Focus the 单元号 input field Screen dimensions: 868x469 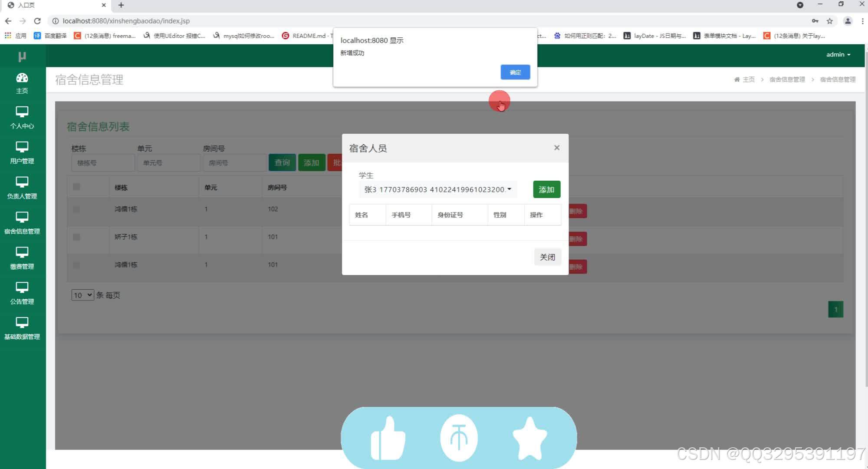(169, 163)
